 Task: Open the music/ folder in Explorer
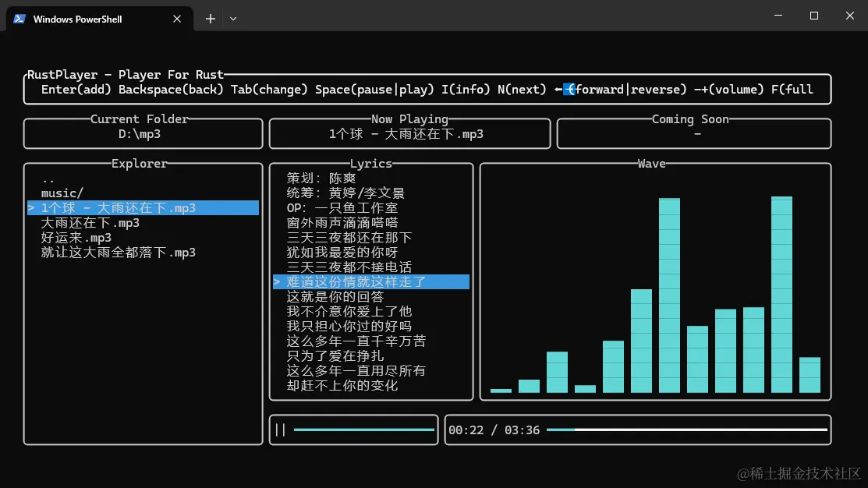(62, 193)
